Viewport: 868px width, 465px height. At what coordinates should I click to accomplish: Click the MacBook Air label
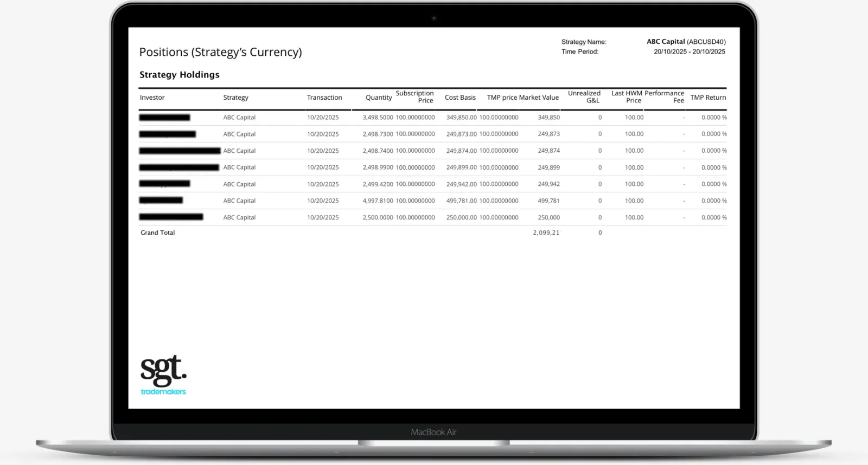433,432
